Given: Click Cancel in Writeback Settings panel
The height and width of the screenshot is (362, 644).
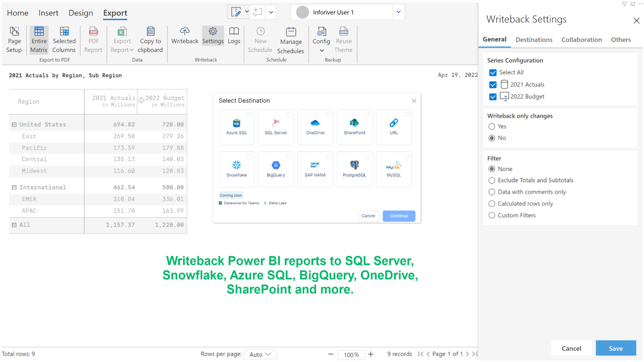Looking at the screenshot, I should (572, 348).
